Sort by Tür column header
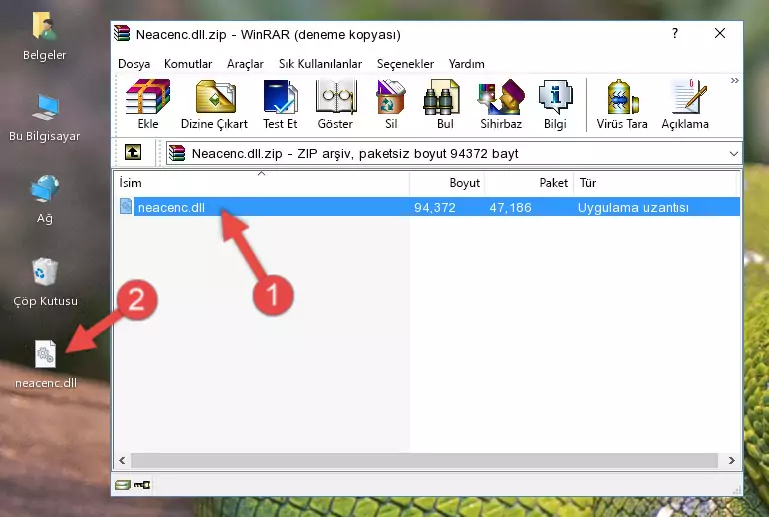769x517 pixels. (655, 183)
